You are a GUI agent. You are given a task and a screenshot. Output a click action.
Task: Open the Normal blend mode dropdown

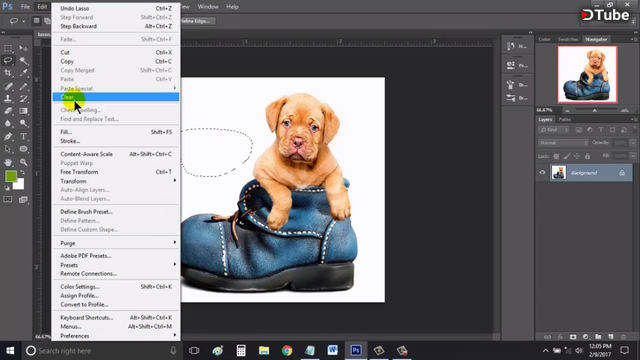pyautogui.click(x=563, y=143)
